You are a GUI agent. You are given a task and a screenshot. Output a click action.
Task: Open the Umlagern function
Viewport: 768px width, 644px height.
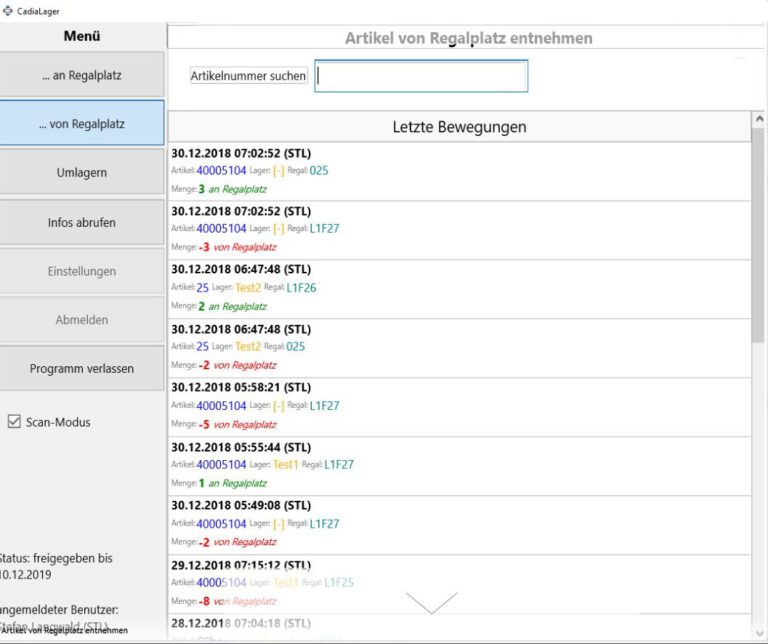click(x=82, y=173)
